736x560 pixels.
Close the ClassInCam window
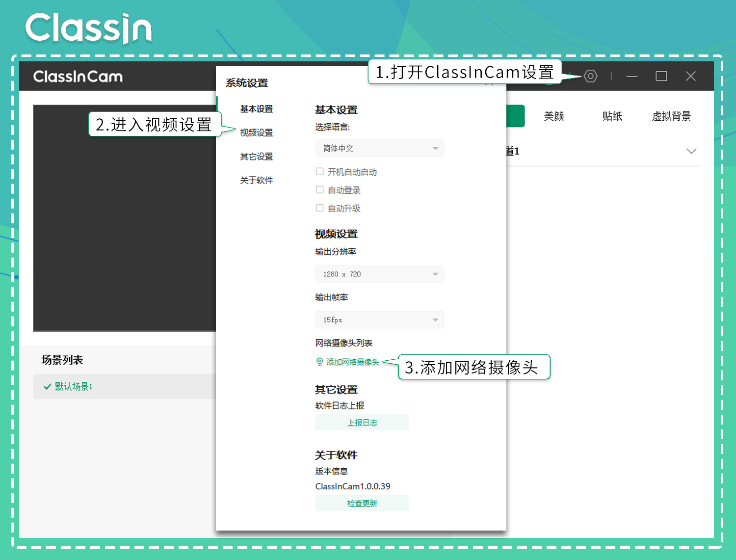click(691, 76)
